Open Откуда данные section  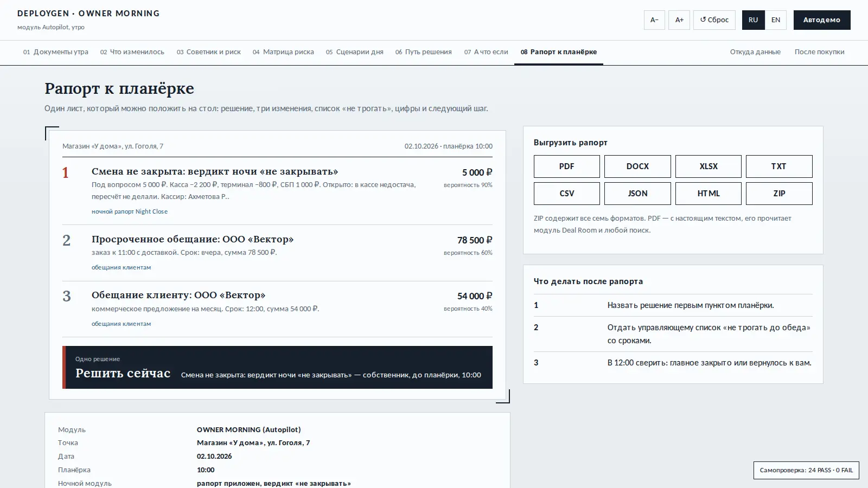point(755,52)
